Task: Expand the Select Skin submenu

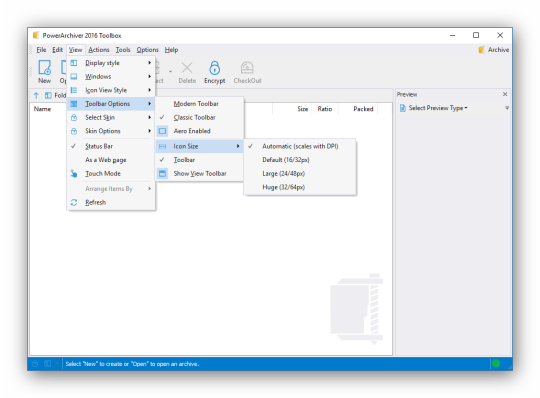Action: point(111,117)
